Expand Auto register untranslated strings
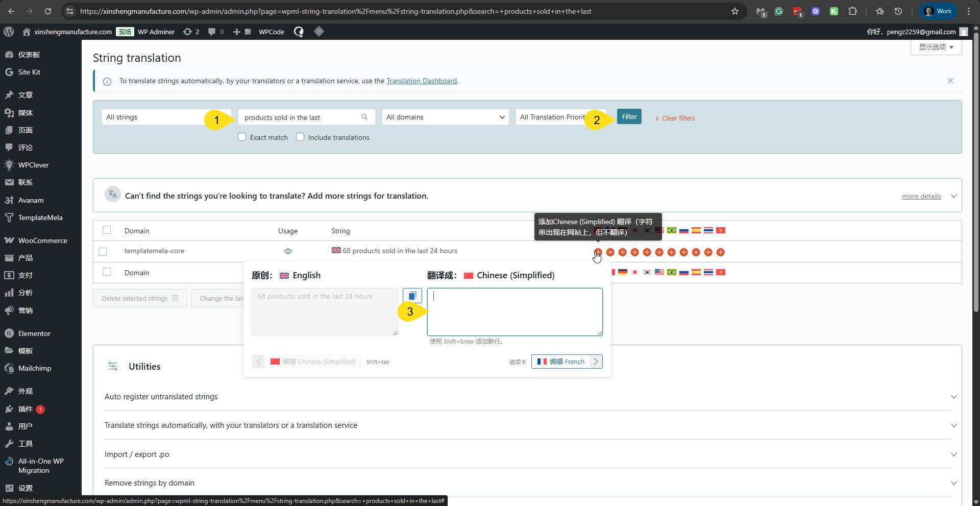This screenshot has width=980, height=506. coord(953,397)
